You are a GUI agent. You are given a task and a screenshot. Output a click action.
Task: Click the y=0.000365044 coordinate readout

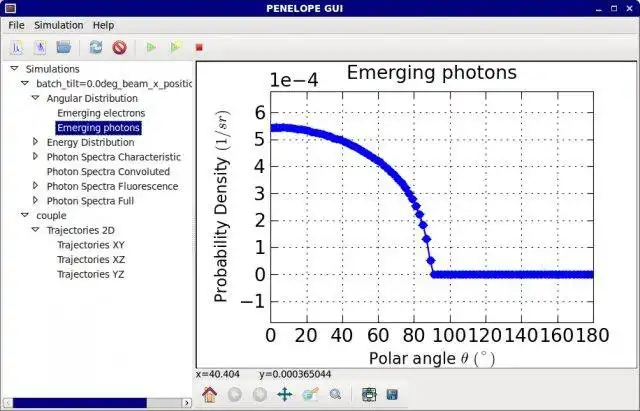pyautogui.click(x=295, y=374)
